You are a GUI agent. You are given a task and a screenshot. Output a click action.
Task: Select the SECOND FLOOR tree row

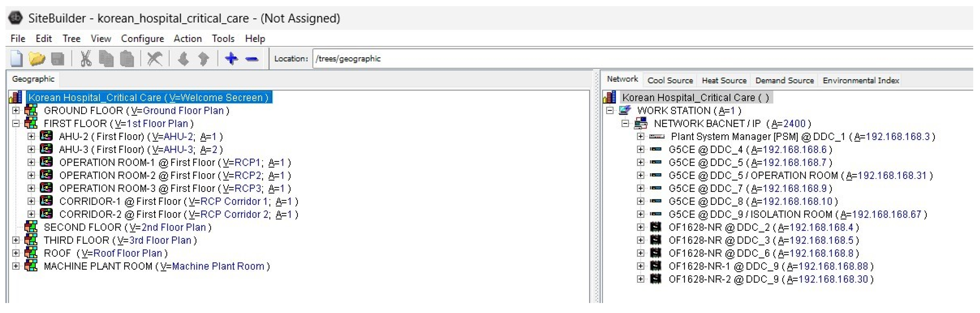tap(127, 227)
